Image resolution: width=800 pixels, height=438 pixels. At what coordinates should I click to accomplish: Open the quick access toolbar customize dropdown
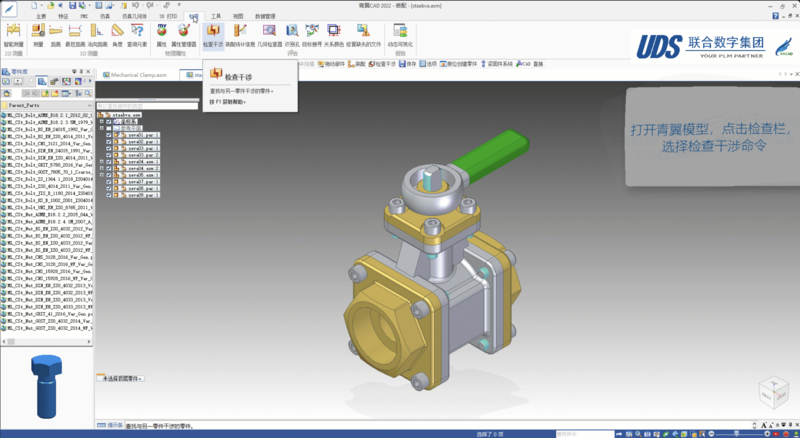click(179, 6)
